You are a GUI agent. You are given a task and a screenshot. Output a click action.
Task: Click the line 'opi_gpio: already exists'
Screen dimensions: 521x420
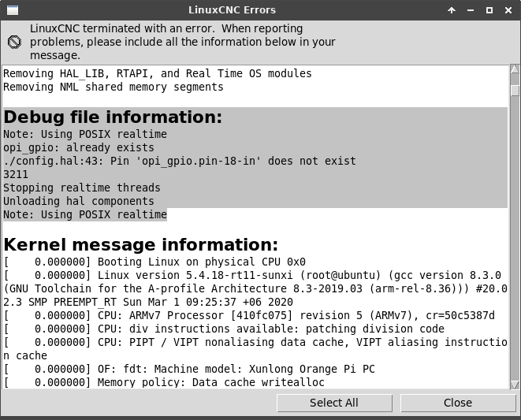point(79,147)
